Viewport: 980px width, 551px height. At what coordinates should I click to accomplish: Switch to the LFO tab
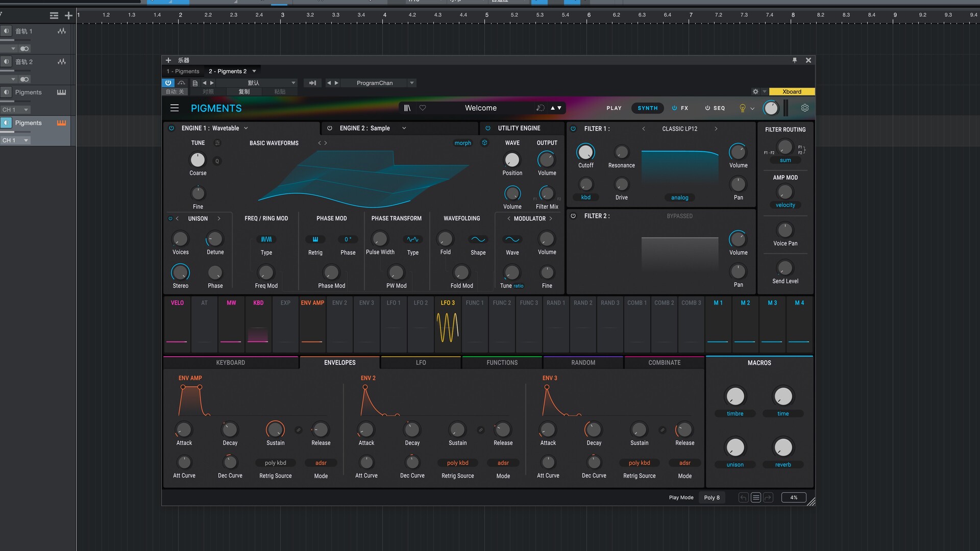pos(421,363)
